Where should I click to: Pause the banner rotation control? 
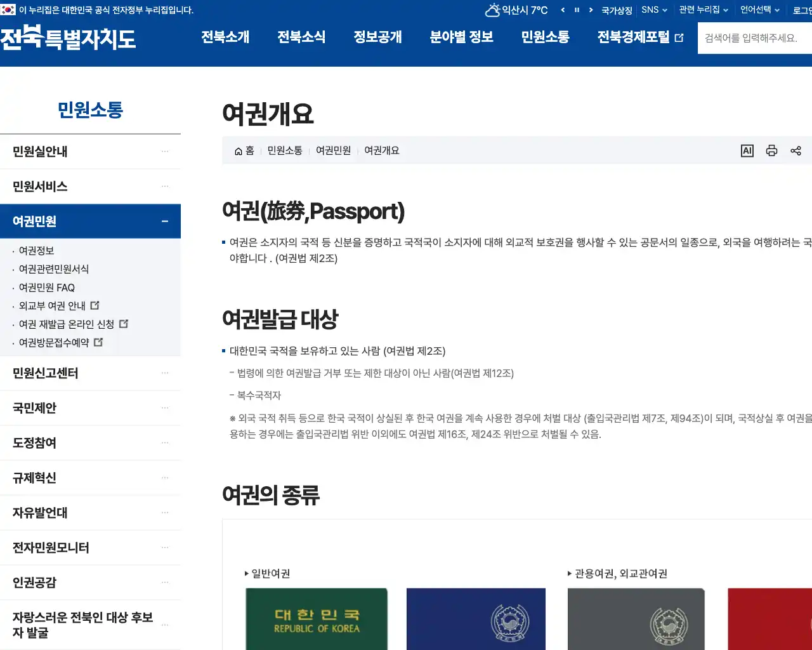[x=578, y=10]
